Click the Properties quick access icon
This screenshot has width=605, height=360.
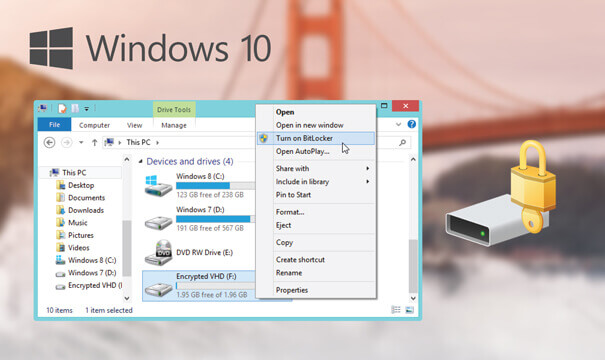point(62,108)
